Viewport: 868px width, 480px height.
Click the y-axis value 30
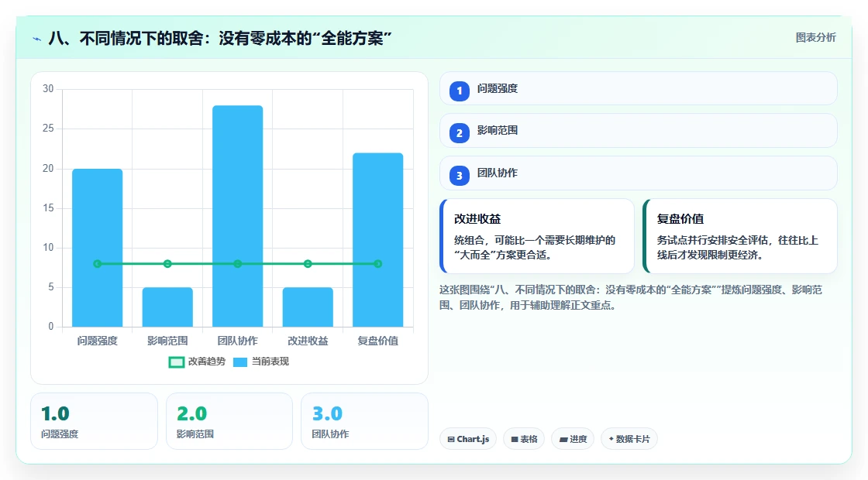pos(49,89)
